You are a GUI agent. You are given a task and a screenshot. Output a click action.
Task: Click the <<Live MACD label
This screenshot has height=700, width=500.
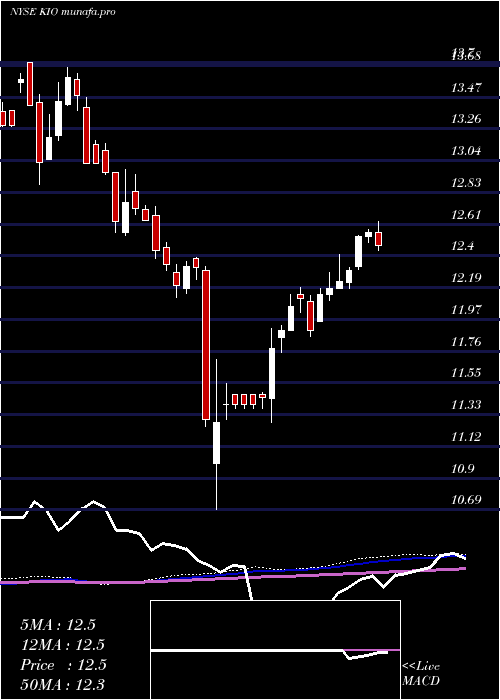point(421,674)
